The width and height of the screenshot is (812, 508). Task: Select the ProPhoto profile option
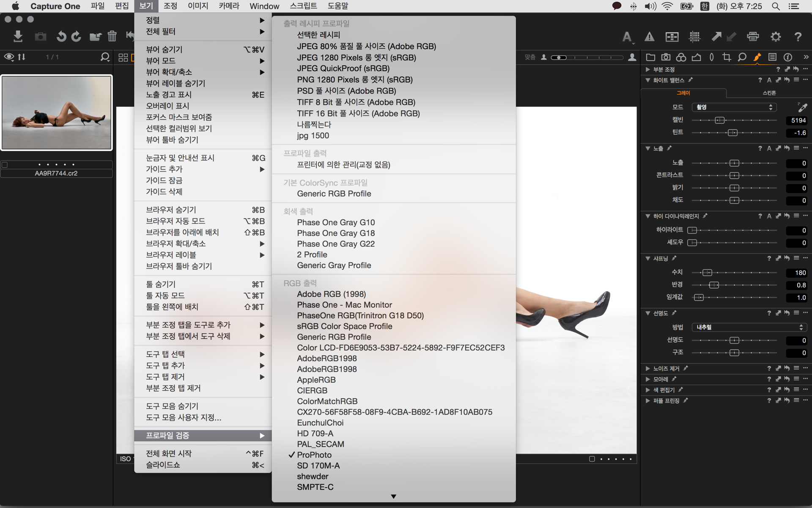click(314, 455)
